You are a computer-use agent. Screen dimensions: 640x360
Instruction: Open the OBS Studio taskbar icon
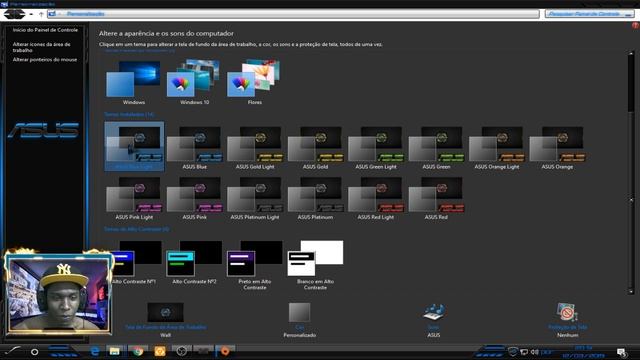click(x=181, y=351)
